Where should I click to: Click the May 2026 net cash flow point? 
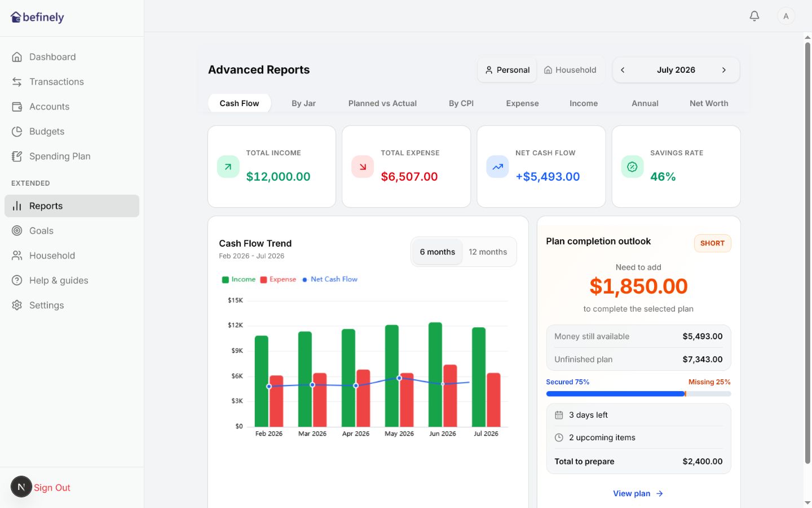(x=399, y=378)
